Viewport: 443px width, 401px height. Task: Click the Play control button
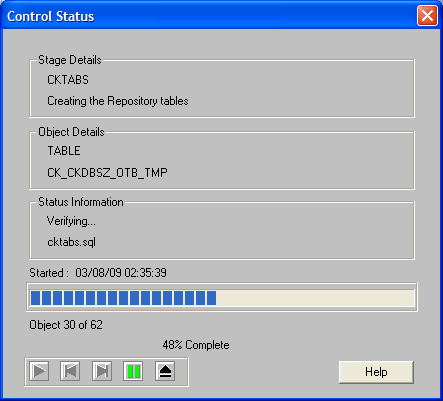click(39, 371)
